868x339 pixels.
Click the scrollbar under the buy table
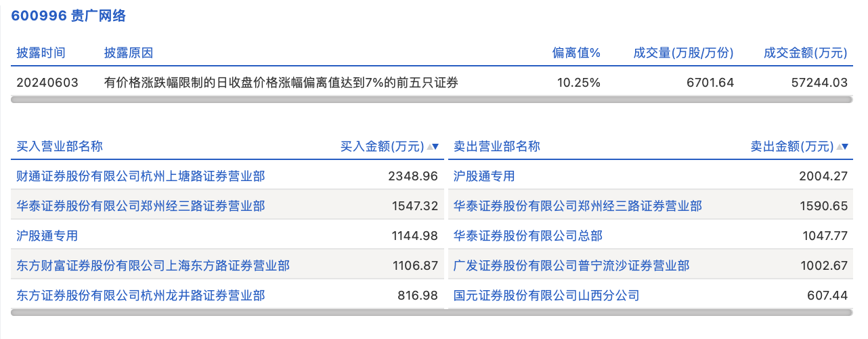[227, 313]
